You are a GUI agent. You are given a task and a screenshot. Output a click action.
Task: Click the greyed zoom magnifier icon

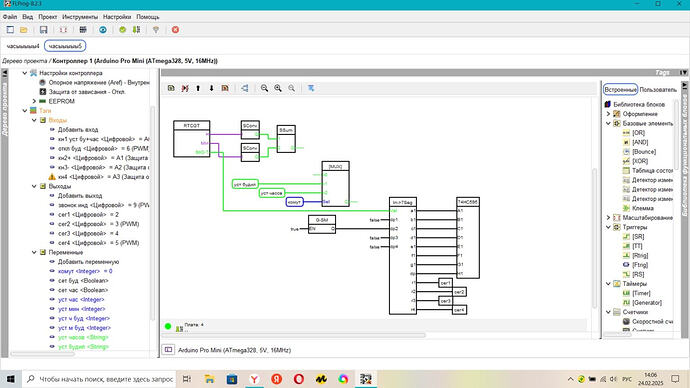[x=291, y=88]
